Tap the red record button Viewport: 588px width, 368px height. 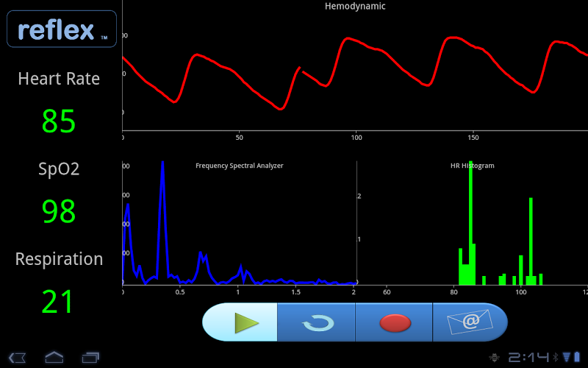(x=394, y=322)
